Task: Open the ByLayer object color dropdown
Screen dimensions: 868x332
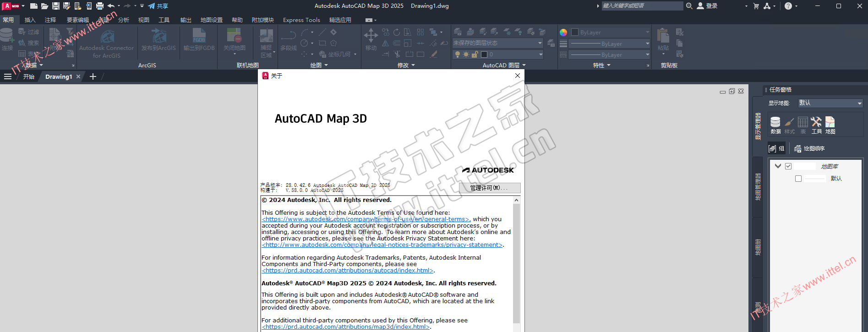Action: (610, 33)
